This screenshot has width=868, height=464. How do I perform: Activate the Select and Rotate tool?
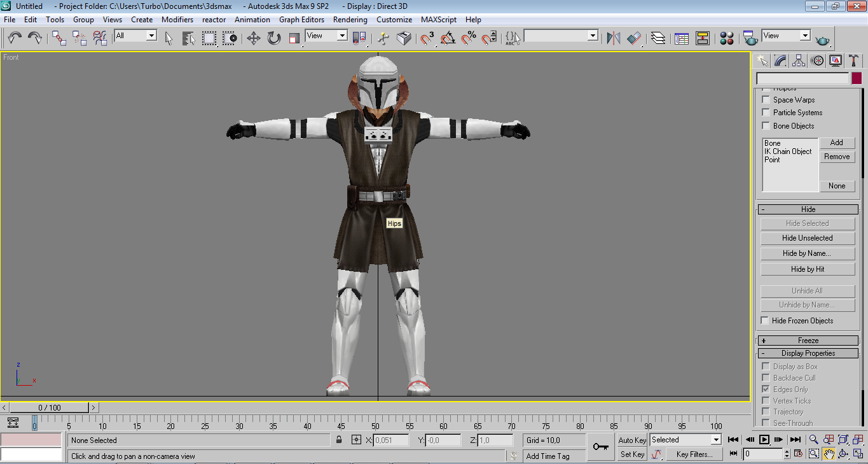coord(273,38)
